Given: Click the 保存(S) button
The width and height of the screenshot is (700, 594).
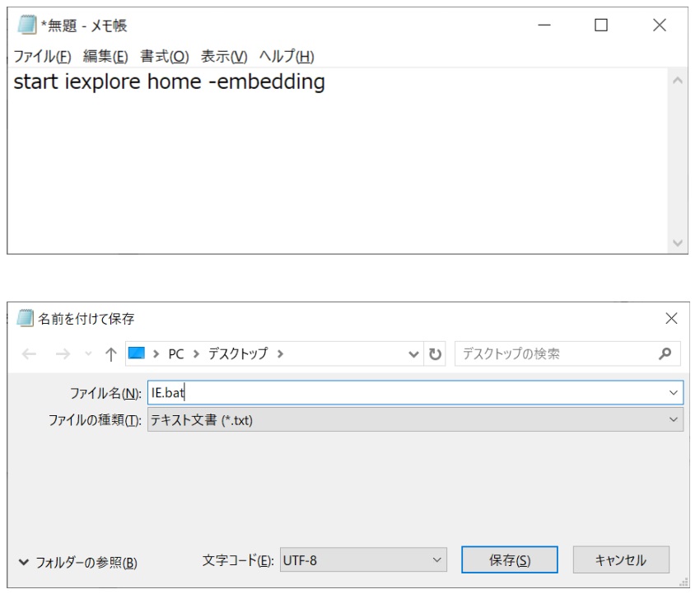Looking at the screenshot, I should point(510,559).
